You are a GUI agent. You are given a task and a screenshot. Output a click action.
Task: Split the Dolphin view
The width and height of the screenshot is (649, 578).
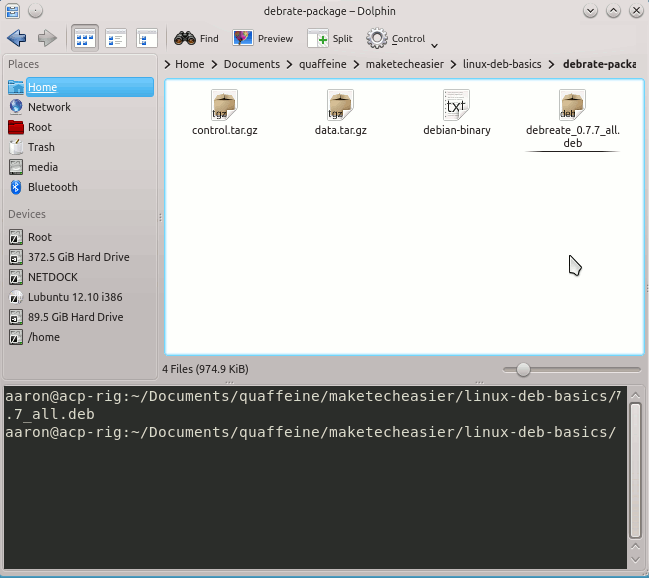tap(330, 39)
